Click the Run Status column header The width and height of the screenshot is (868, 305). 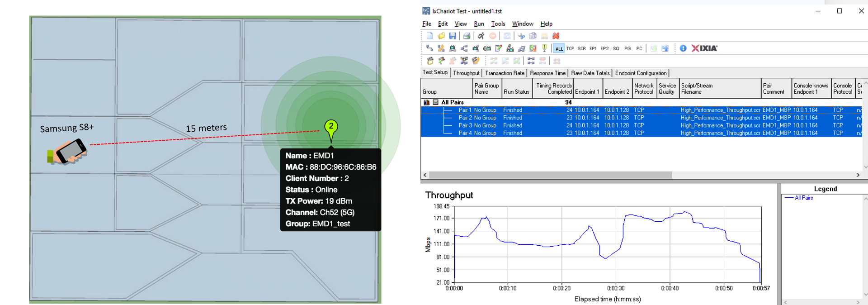tap(517, 88)
